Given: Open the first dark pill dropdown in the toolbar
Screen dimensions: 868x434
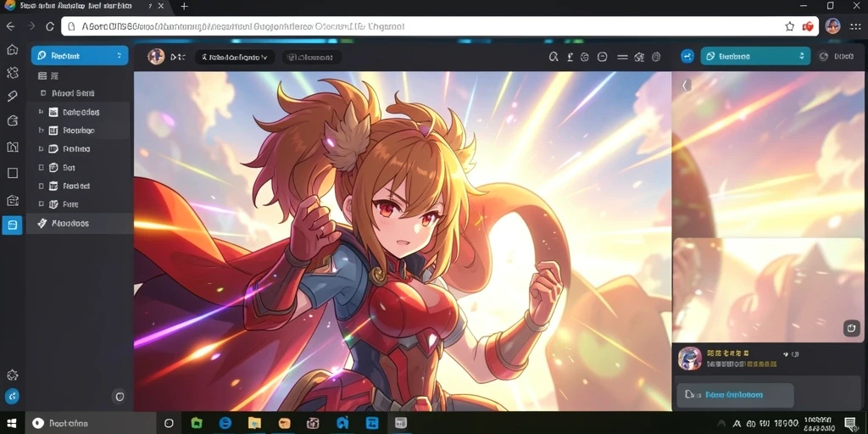Looking at the screenshot, I should coord(235,57).
